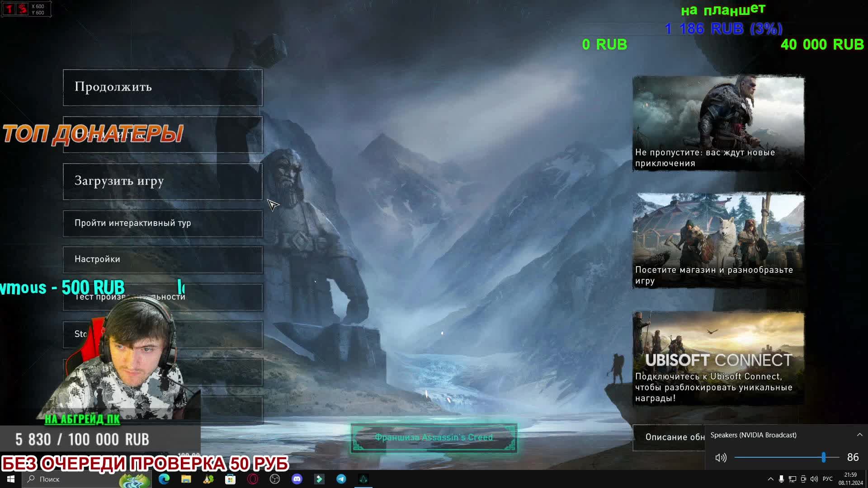Screen dimensions: 868x488
Task: Expand the Speakers device list chevron
Action: [859, 435]
